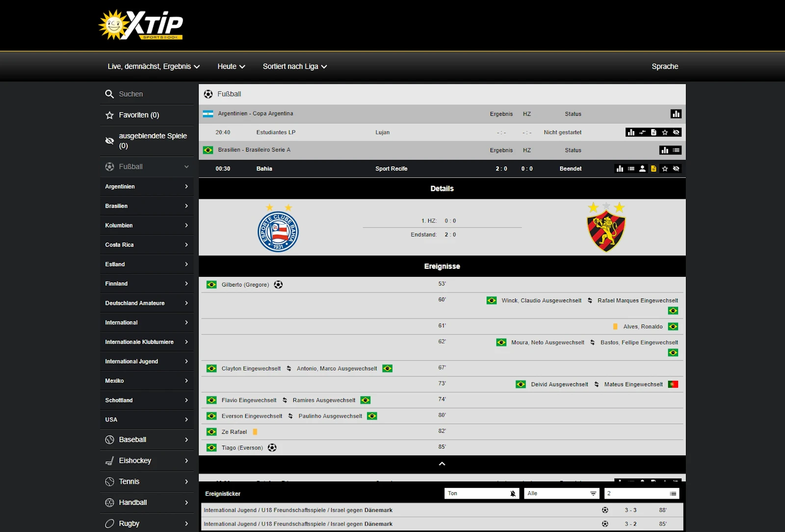Viewport: 785px width, 532px height.
Task: Open the Sprache menu
Action: (x=665, y=66)
